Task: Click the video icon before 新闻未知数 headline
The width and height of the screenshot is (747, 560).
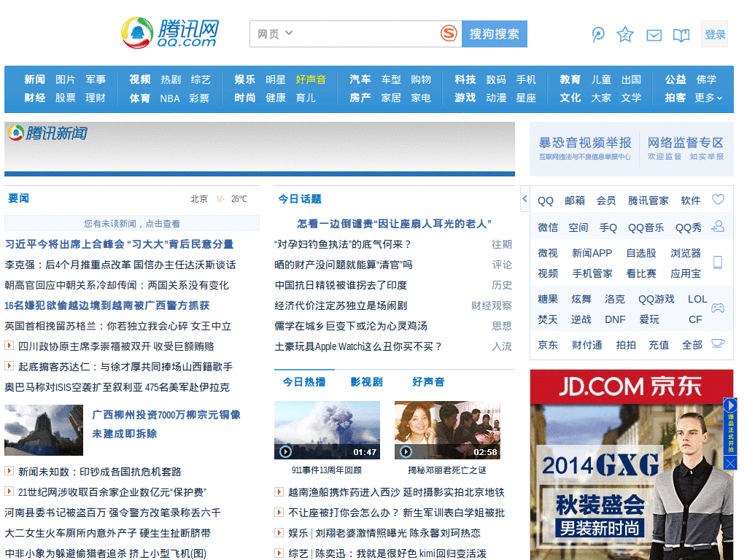Action: 9,470
